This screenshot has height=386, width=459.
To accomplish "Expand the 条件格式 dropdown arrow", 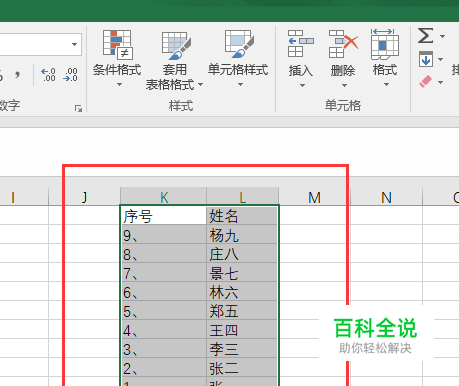I will [119, 85].
